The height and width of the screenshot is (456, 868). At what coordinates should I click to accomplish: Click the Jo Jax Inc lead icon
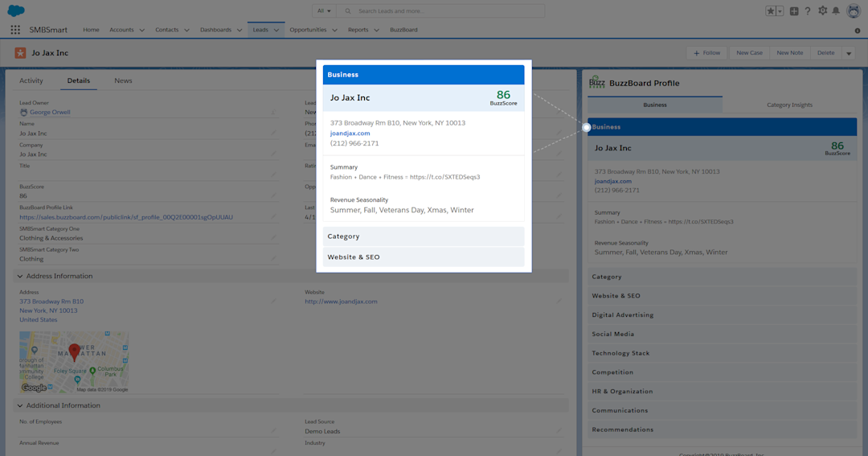tap(20, 53)
